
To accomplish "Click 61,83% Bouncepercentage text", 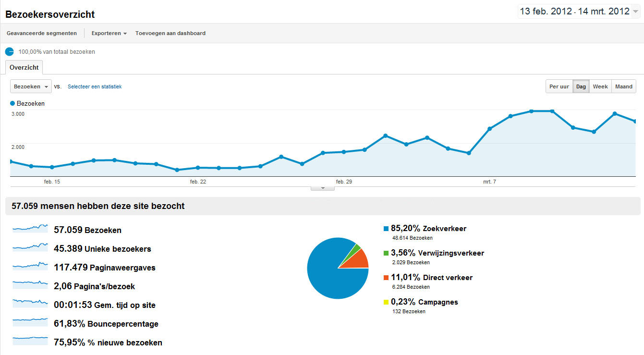I will tap(106, 324).
